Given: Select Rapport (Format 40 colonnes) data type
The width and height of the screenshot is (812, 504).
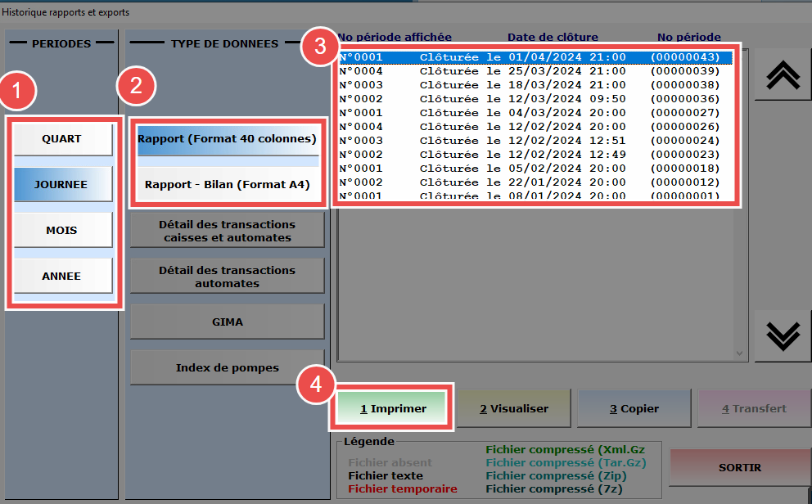Looking at the screenshot, I should tap(228, 139).
